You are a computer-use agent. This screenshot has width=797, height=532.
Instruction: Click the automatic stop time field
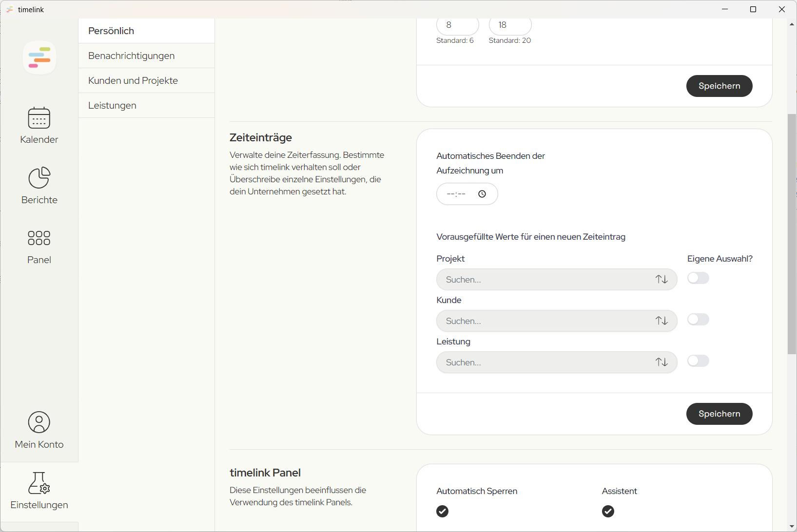point(467,194)
